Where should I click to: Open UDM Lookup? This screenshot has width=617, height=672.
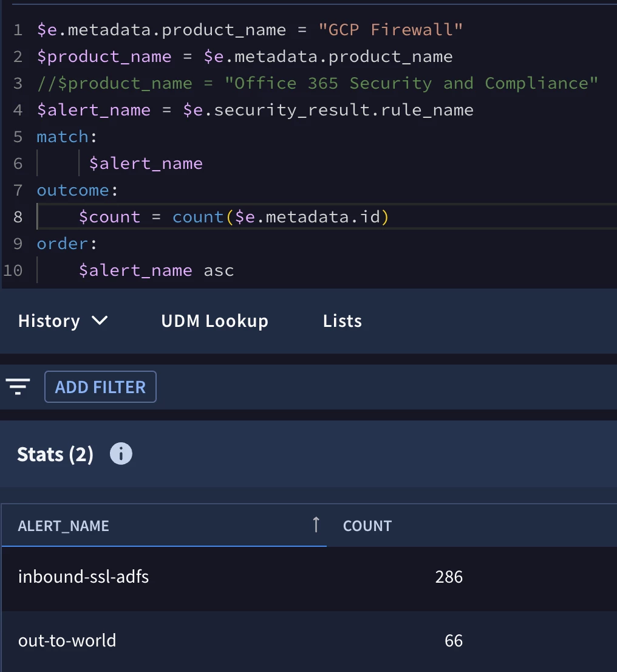[214, 321]
